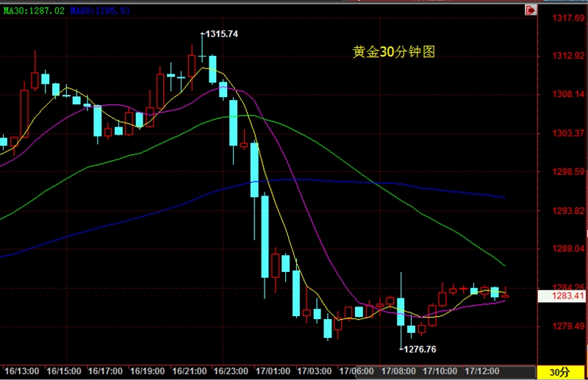Select the 30分 period button

click(x=560, y=372)
